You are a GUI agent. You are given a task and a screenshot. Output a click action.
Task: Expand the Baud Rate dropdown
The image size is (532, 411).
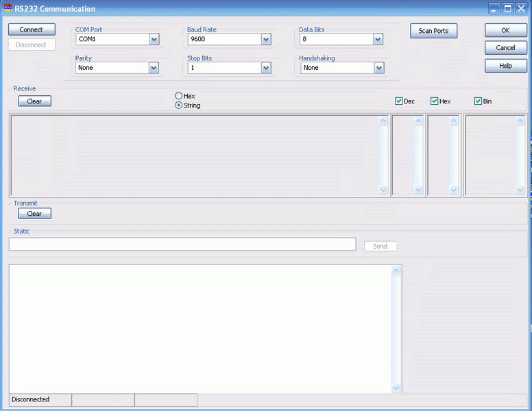[x=266, y=40]
